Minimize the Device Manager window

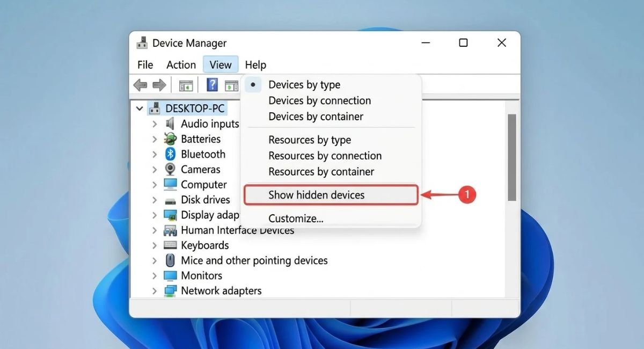point(425,43)
